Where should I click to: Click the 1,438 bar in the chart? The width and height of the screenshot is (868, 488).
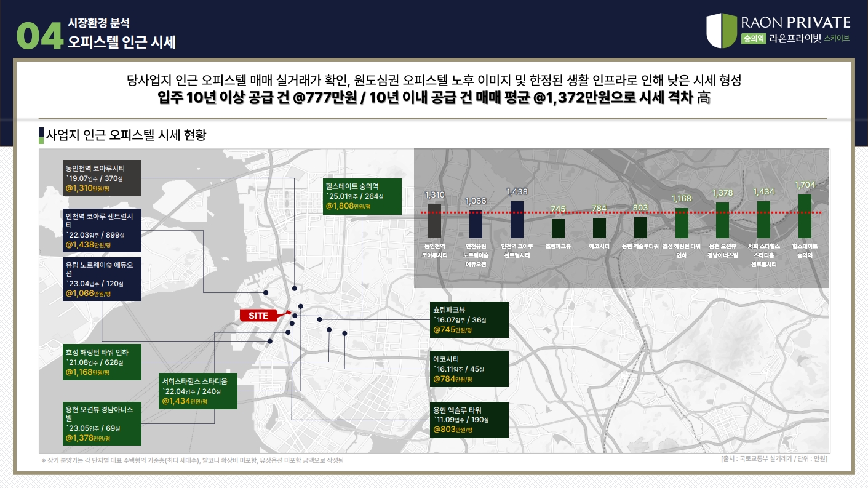(517, 219)
